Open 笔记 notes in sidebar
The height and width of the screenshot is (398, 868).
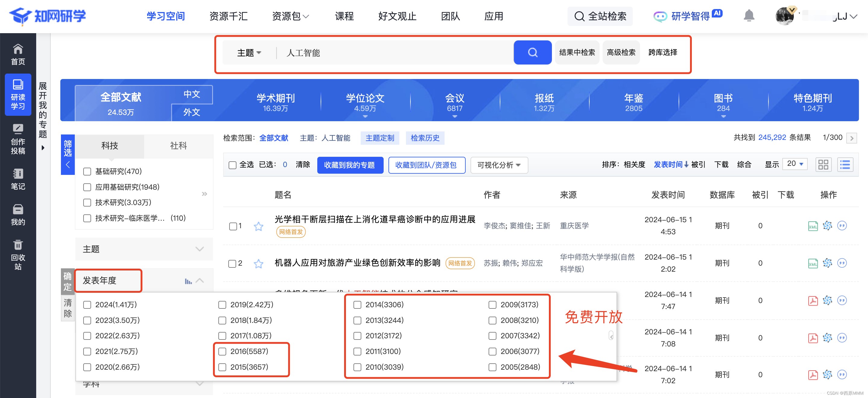18,179
